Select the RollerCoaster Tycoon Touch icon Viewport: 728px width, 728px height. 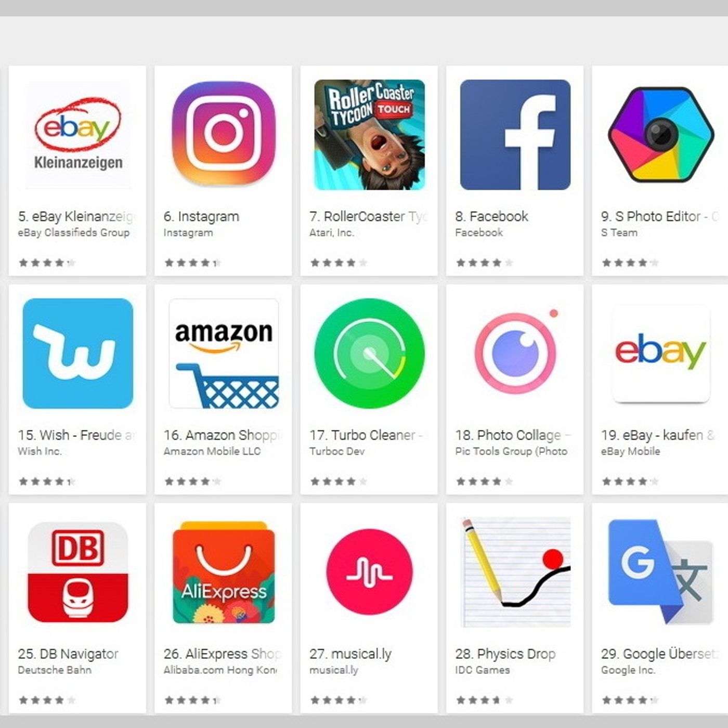pos(369,135)
